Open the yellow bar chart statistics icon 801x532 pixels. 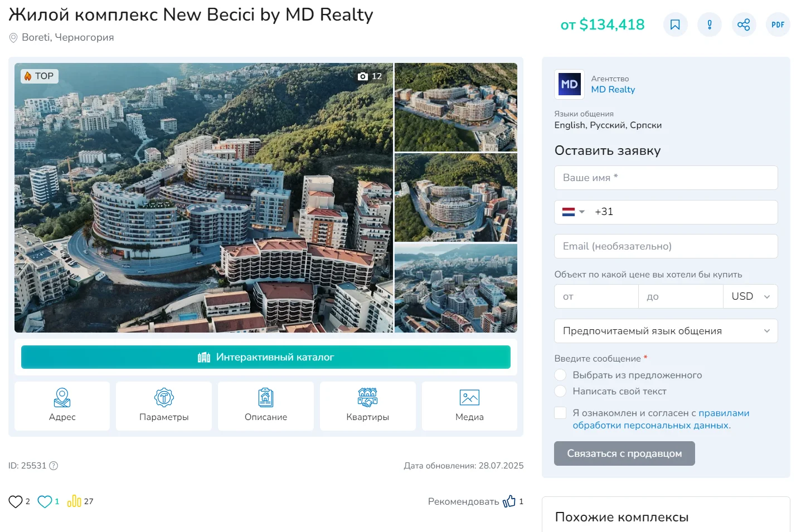point(74,501)
